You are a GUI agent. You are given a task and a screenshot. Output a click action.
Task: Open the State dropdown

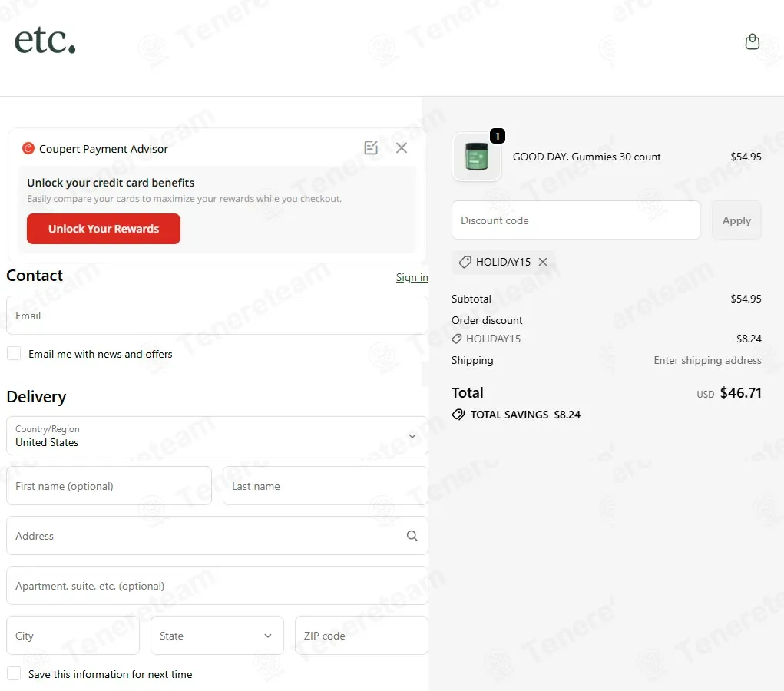(x=217, y=636)
